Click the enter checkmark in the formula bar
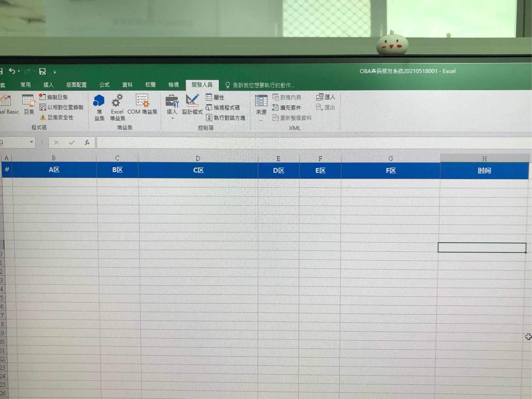Image resolution: width=532 pixels, height=399 pixels. pos(72,143)
